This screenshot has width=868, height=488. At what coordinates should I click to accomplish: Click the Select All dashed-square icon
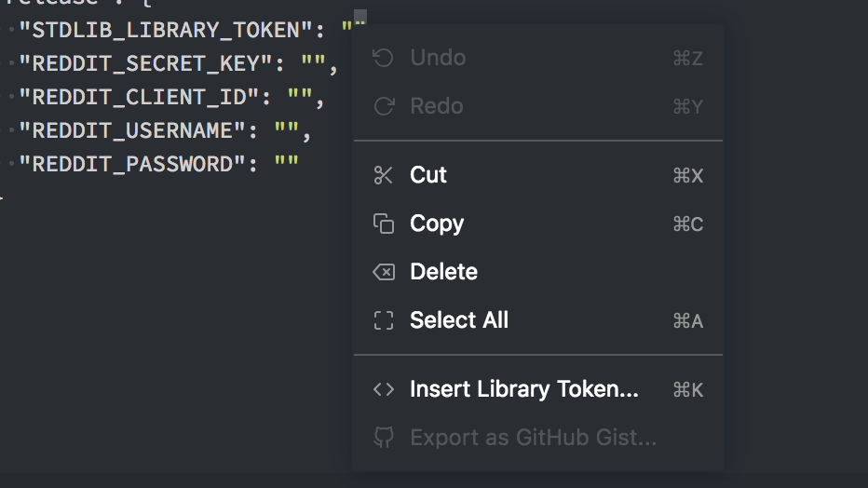click(383, 320)
